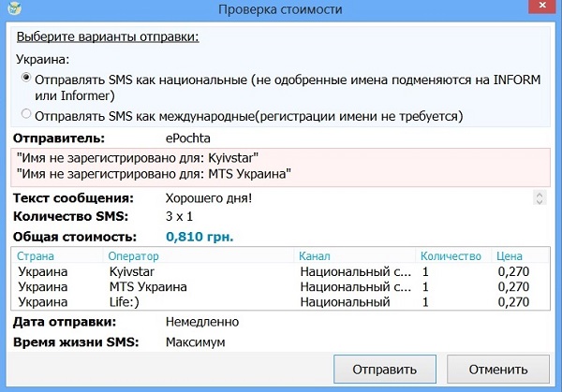
Task: Click the sender name ePochta
Action: (188, 138)
